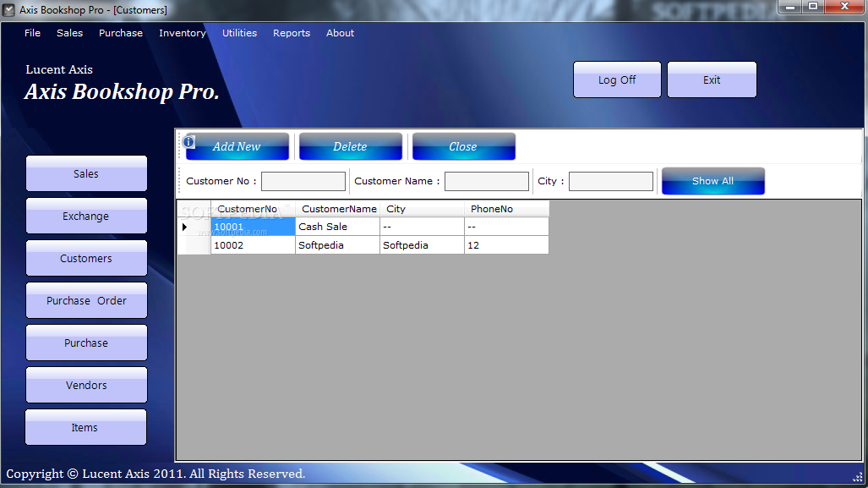Focus the City search field

(x=611, y=181)
